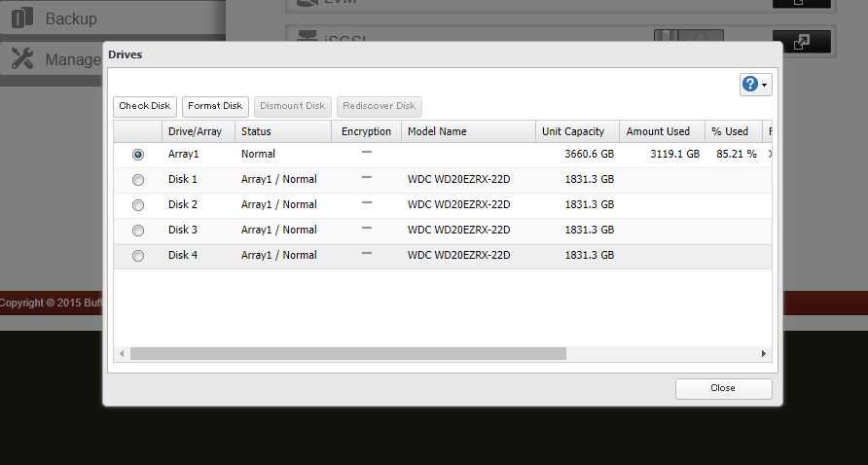Click the Format Disk button

pyautogui.click(x=215, y=106)
